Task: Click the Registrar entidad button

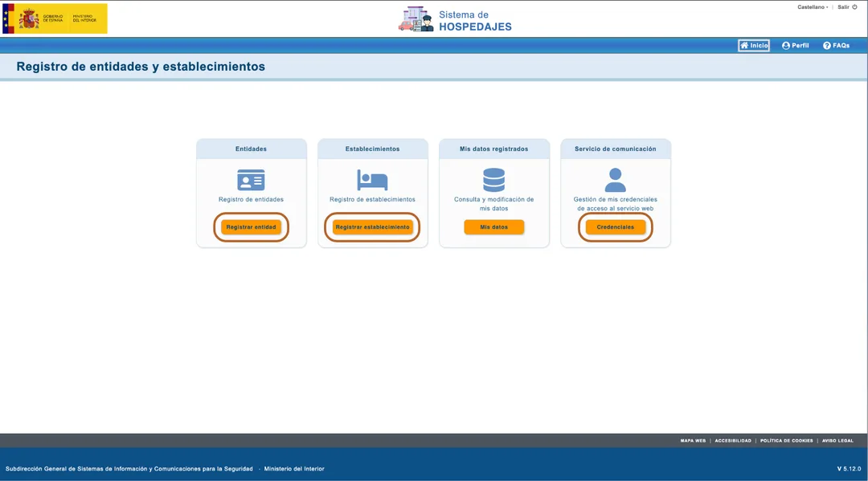Action: tap(251, 226)
